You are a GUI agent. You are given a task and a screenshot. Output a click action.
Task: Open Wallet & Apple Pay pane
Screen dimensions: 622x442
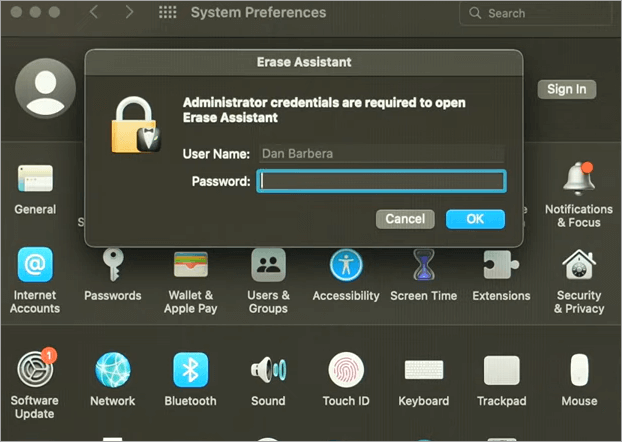191,265
